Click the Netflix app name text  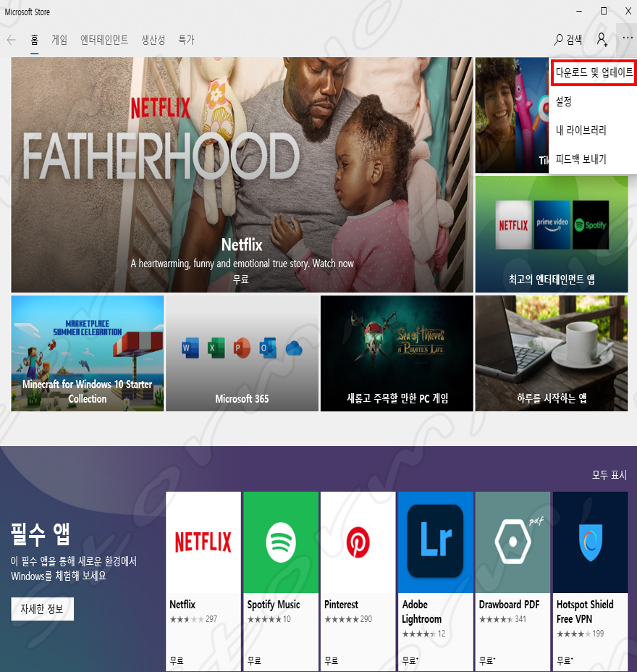click(x=182, y=605)
